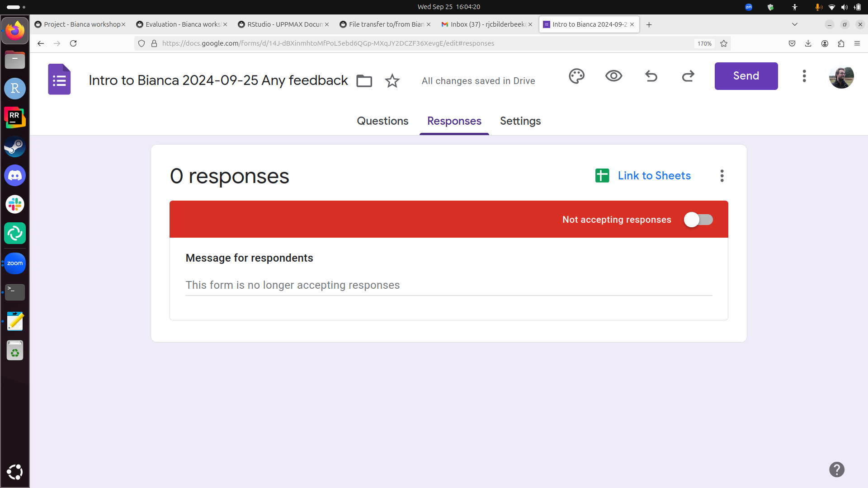Image resolution: width=868 pixels, height=488 pixels.
Task: Click the Google Forms palette/theme icon
Action: click(x=576, y=75)
